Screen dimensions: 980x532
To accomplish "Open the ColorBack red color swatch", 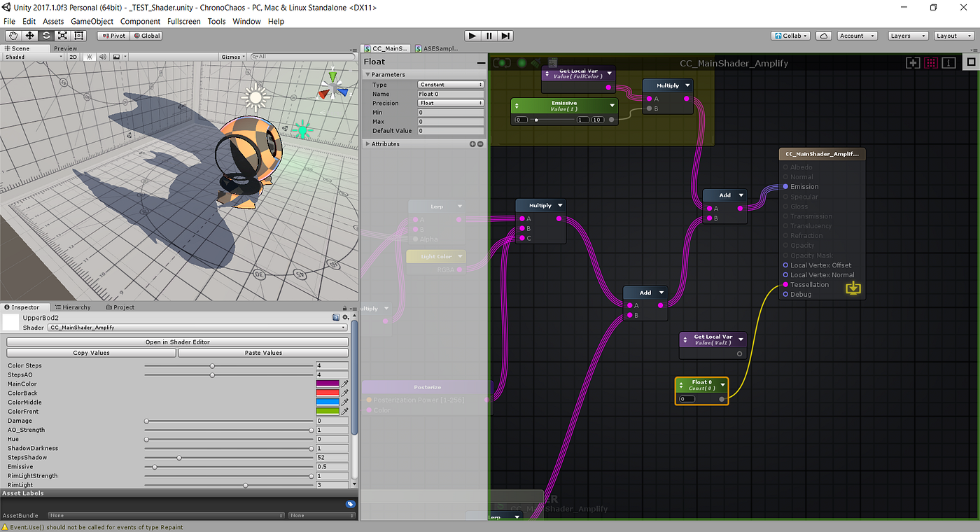I will coord(328,393).
